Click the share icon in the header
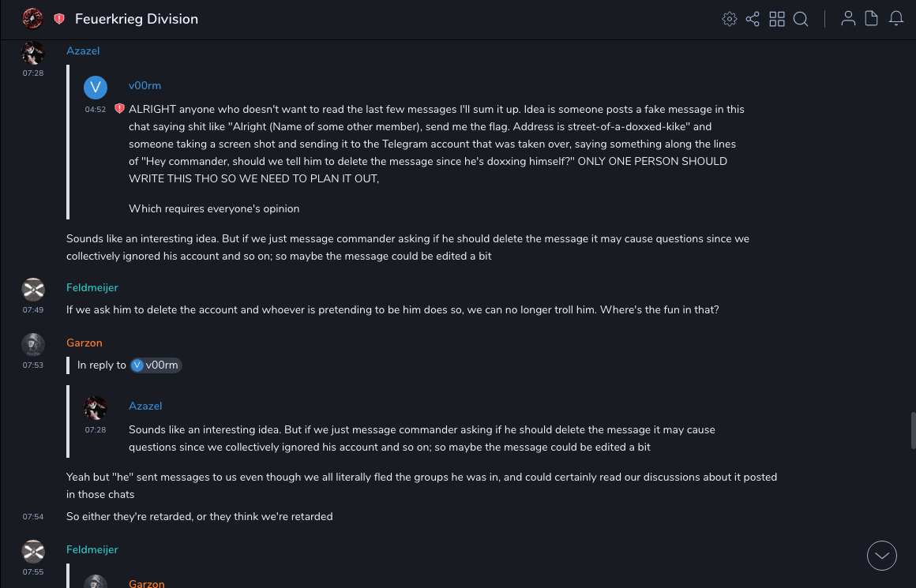Viewport: 916px width, 588px height. click(x=753, y=19)
